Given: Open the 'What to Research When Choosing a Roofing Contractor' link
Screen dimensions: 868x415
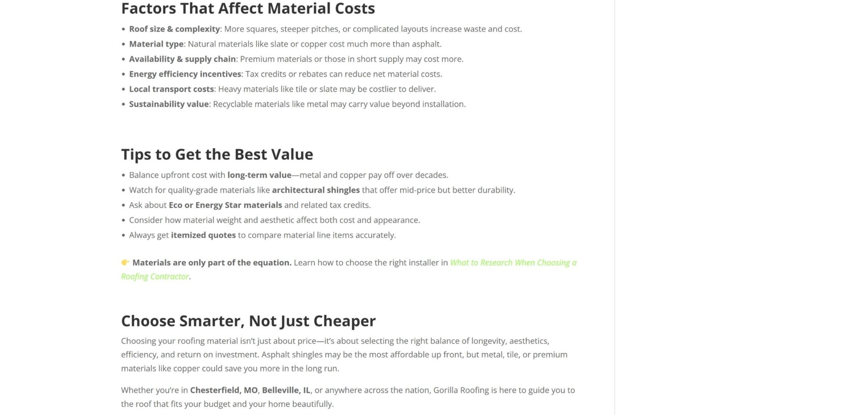Looking at the screenshot, I should click(513, 263).
